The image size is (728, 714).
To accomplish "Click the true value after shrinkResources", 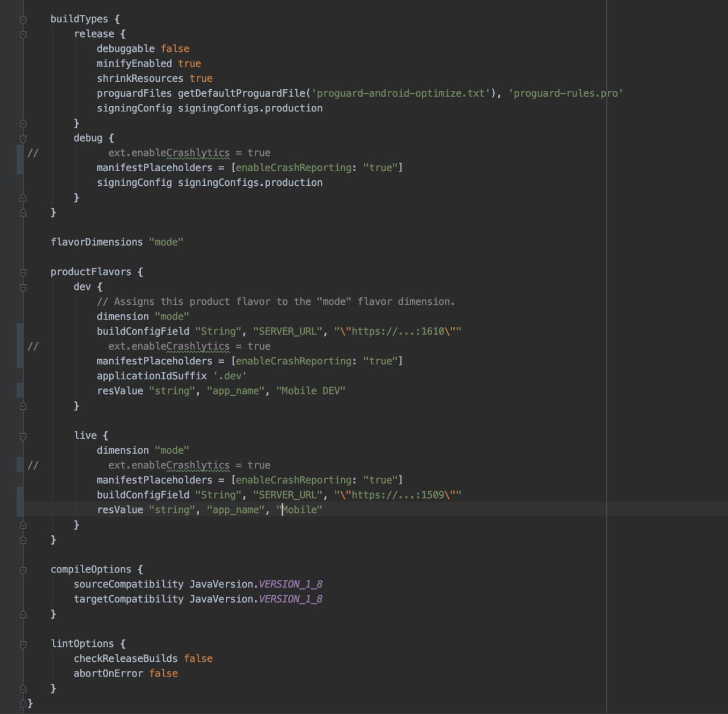I will point(201,78).
